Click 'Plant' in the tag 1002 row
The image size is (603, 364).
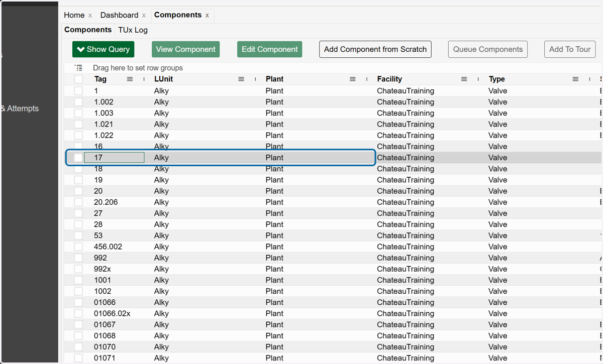[x=274, y=291]
